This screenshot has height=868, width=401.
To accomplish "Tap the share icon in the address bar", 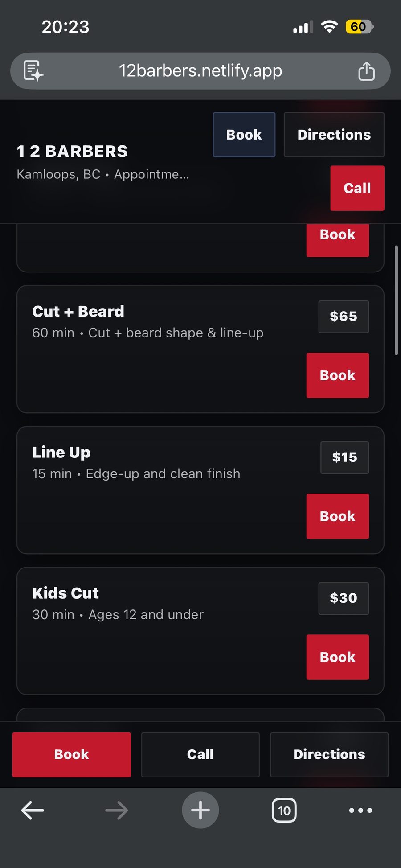I will tap(366, 71).
